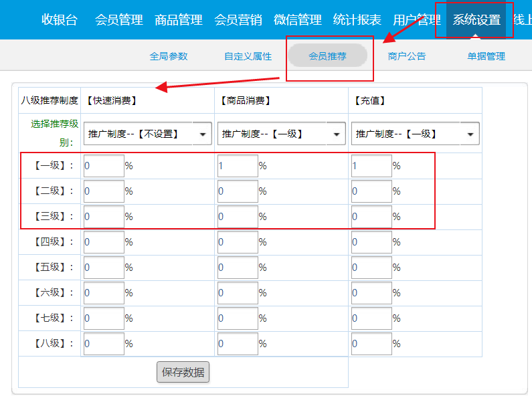Viewport: 532px width, 396px height.
Task: Expand the 快速消费 推广制度 dropdown
Action: point(148,134)
